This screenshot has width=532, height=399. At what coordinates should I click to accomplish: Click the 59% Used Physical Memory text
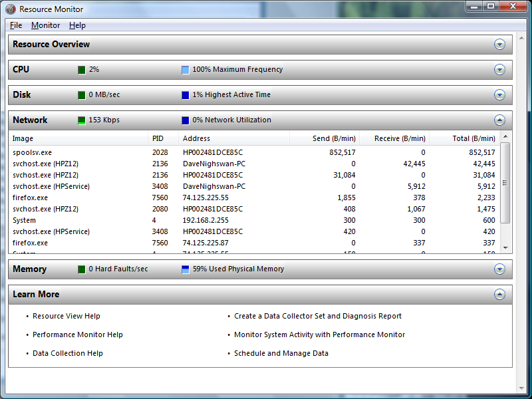[238, 269]
